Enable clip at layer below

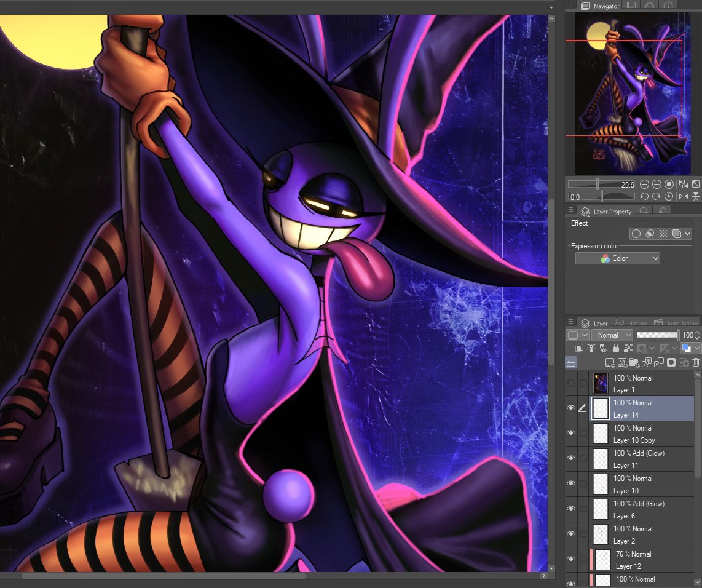click(579, 348)
